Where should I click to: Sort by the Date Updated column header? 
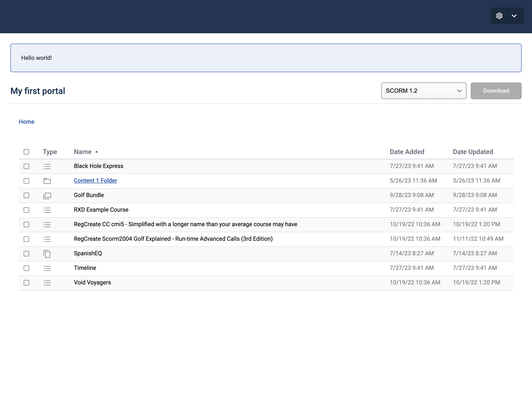[x=473, y=152]
